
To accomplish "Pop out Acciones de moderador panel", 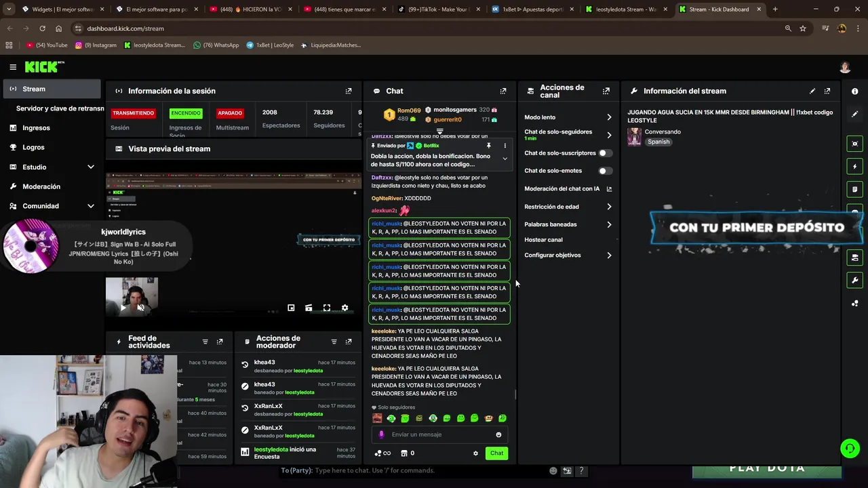I will (349, 342).
